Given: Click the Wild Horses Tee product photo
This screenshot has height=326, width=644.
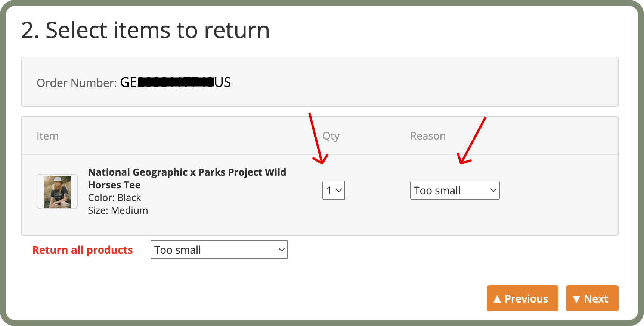Looking at the screenshot, I should tap(57, 191).
